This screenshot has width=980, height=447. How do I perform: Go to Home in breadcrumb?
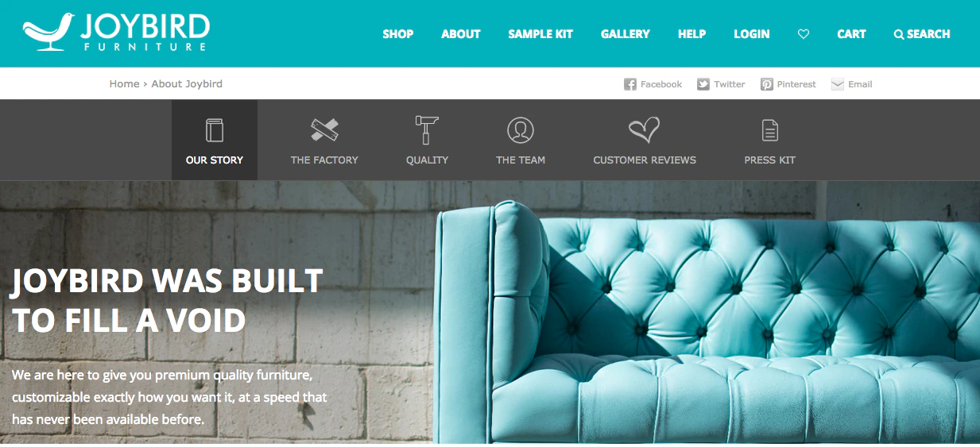click(x=124, y=83)
